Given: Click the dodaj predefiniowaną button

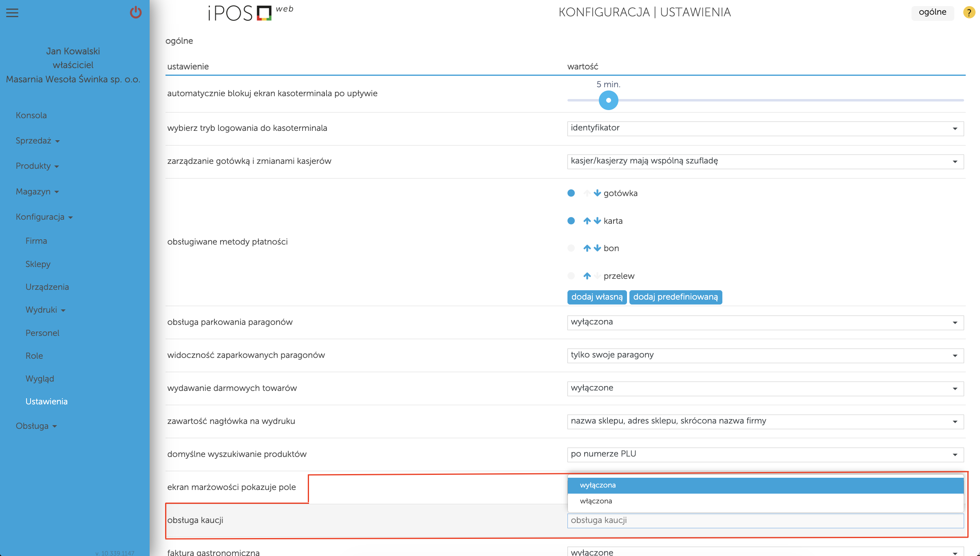Looking at the screenshot, I should click(675, 297).
